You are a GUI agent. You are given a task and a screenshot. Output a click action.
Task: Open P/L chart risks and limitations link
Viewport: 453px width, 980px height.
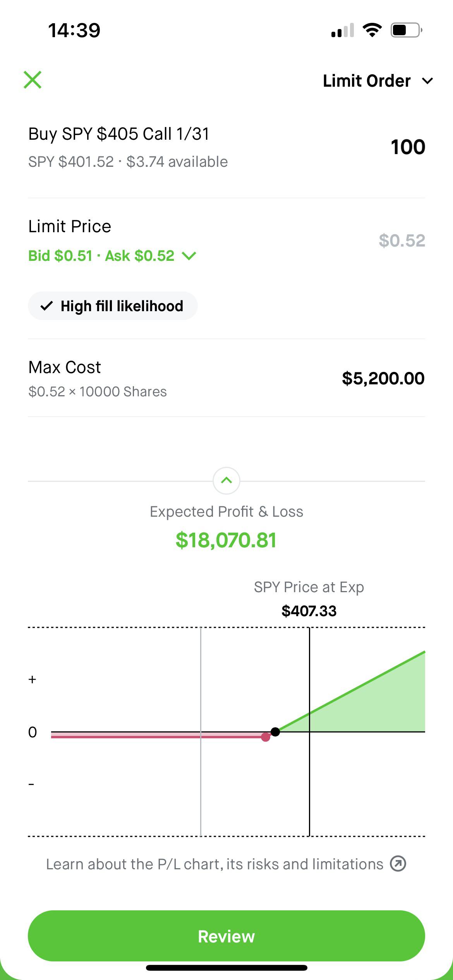pos(215,864)
